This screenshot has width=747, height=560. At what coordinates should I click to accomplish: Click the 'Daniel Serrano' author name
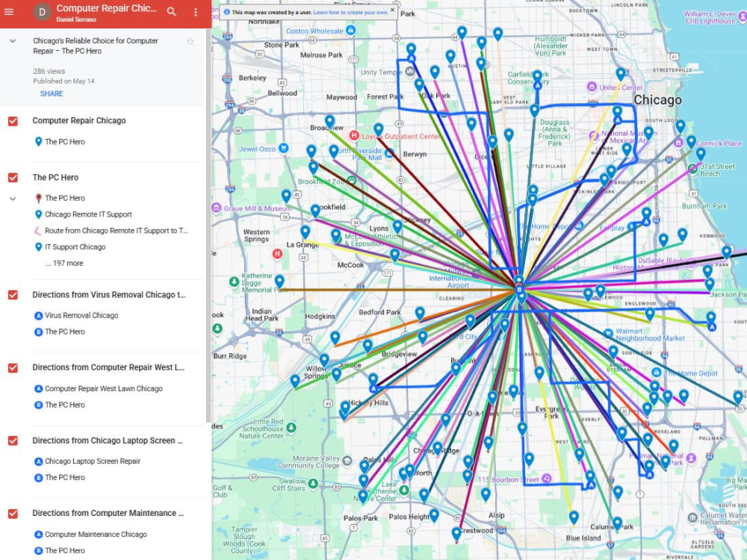point(76,20)
